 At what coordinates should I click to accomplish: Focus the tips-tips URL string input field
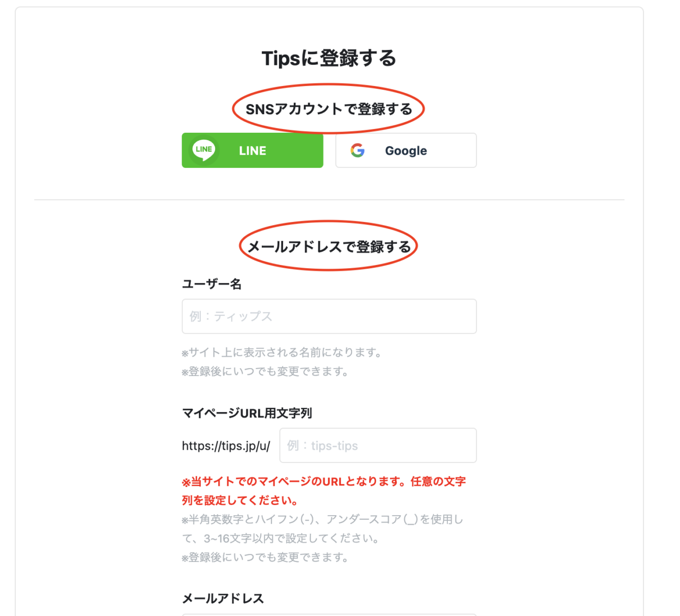pos(378,446)
